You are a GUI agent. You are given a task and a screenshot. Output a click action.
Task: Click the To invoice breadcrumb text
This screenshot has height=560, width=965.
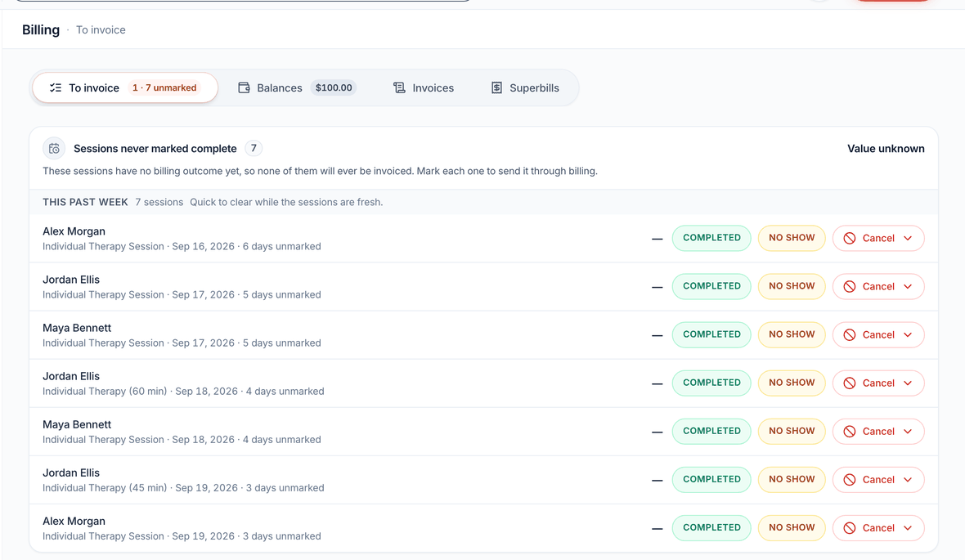(101, 30)
